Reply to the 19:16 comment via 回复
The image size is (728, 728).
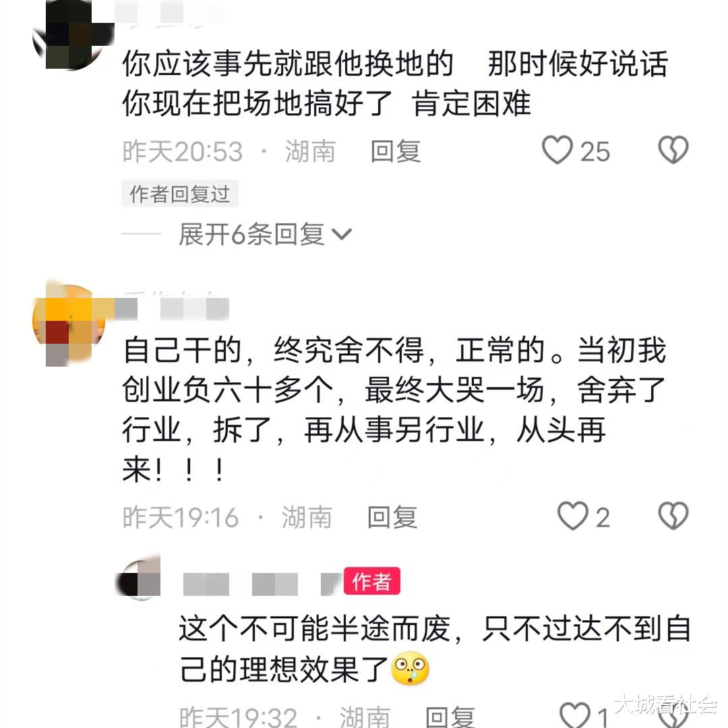coord(392,517)
